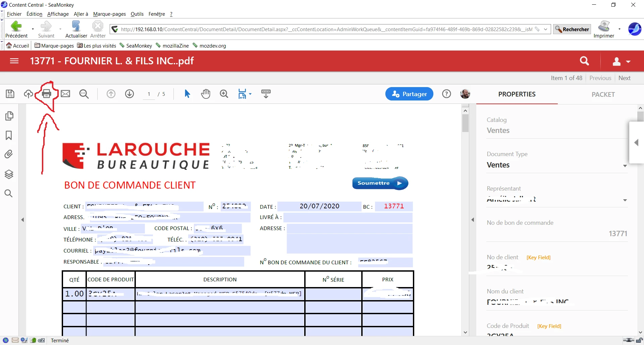
Task: Open the fit mode dropdown arrow
Action: 250,94
